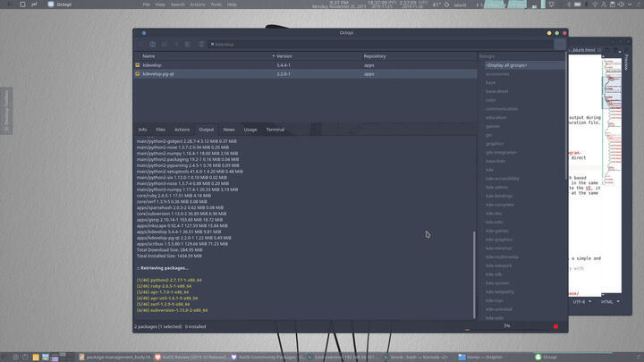This screenshot has width=644, height=362.
Task: Select base-devel group
Action: coord(497,91)
